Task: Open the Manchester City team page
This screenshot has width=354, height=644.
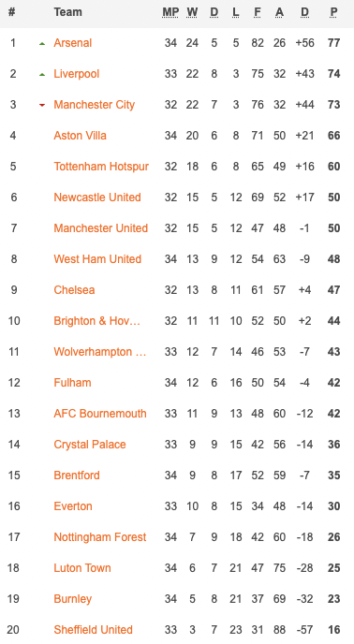Action: coord(95,104)
